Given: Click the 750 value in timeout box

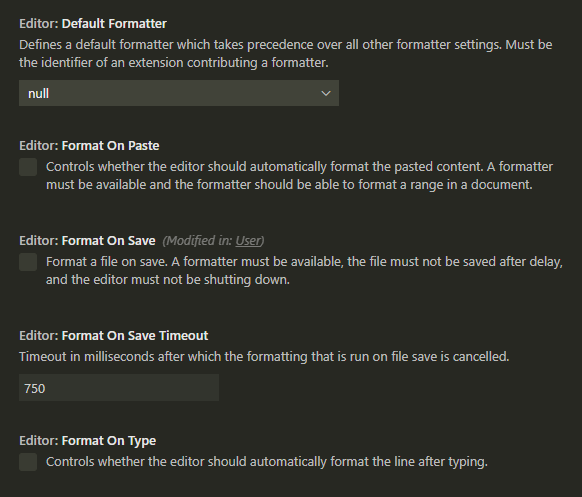Looking at the screenshot, I should tap(35, 389).
